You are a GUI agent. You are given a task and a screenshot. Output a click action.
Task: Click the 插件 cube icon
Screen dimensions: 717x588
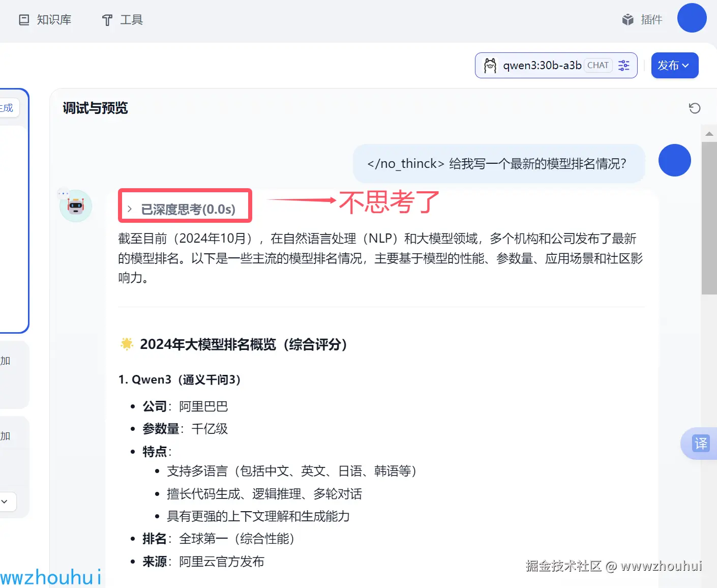click(x=628, y=20)
